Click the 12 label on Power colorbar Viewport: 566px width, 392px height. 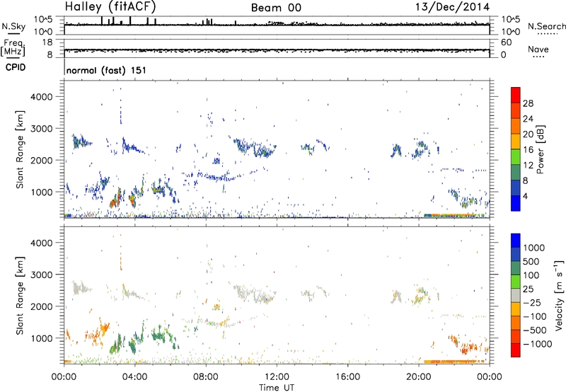(x=528, y=166)
